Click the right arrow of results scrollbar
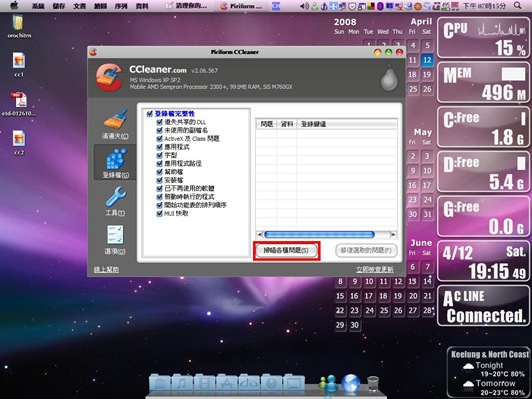The width and height of the screenshot is (532, 399). [393, 234]
